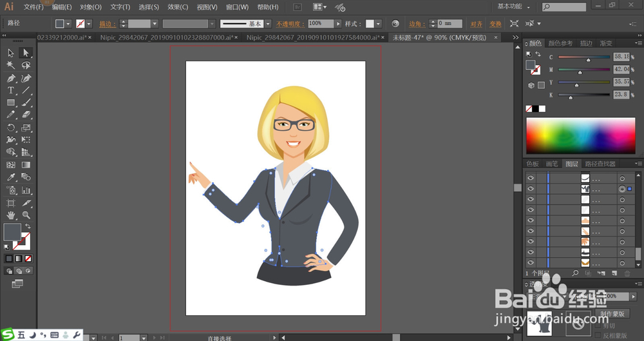Select the Free Transform tool
The height and width of the screenshot is (341, 644).
click(x=26, y=140)
